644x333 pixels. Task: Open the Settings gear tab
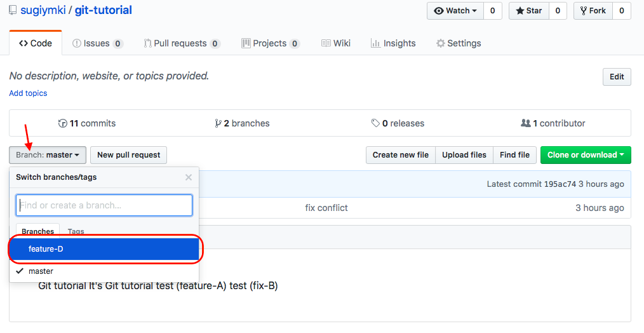click(458, 43)
